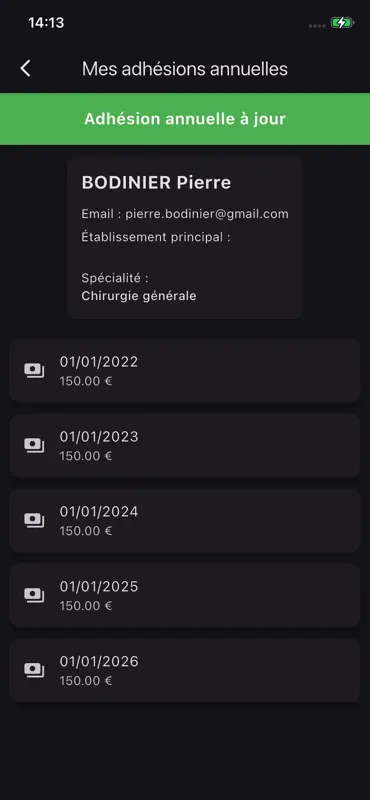
Task: Open the 01/01/2023 membership entry
Action: pos(185,446)
